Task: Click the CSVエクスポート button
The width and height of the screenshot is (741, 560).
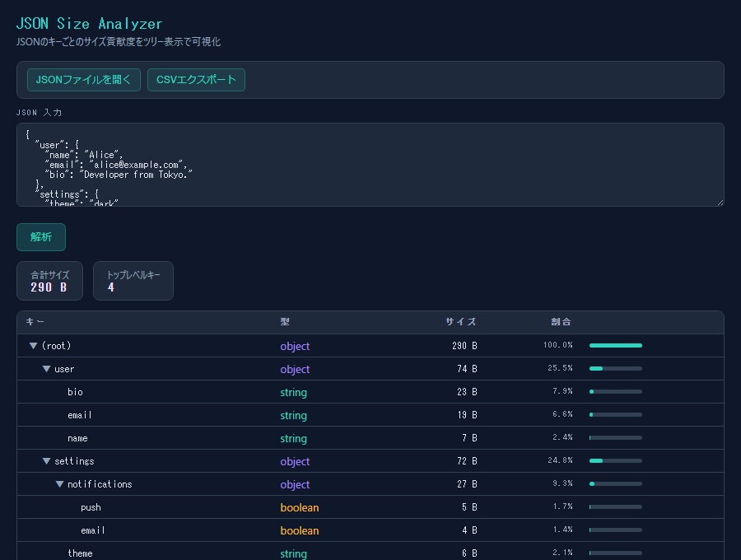Action: point(196,80)
